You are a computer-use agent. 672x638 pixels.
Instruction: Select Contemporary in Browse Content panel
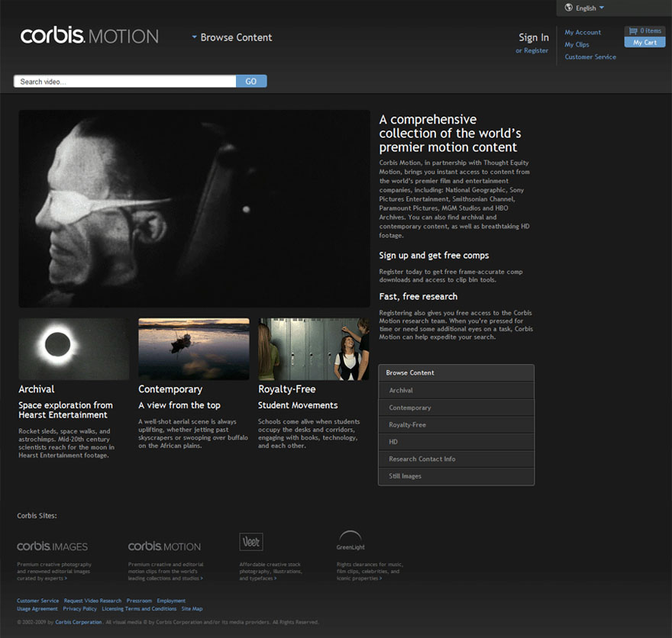[x=456, y=408]
